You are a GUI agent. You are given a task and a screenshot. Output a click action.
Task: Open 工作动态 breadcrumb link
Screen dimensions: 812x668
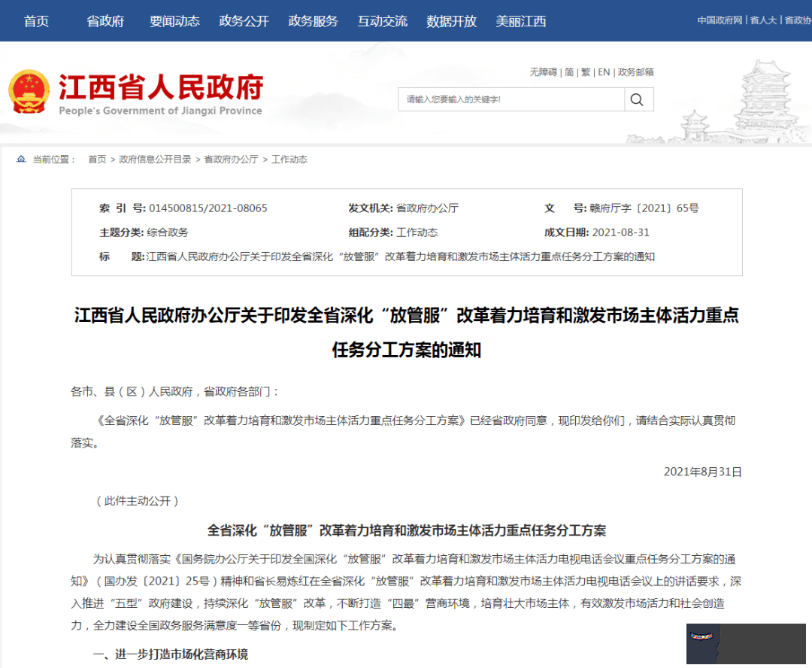pyautogui.click(x=289, y=159)
